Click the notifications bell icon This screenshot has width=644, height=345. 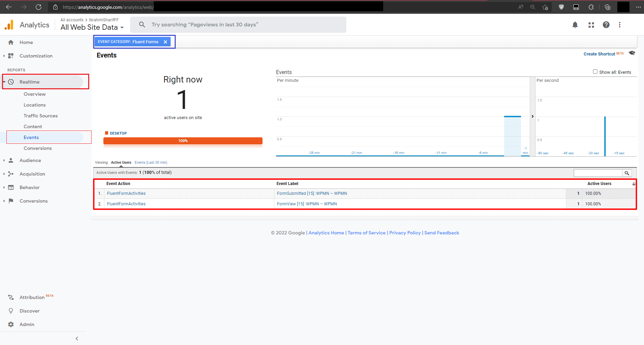[575, 25]
